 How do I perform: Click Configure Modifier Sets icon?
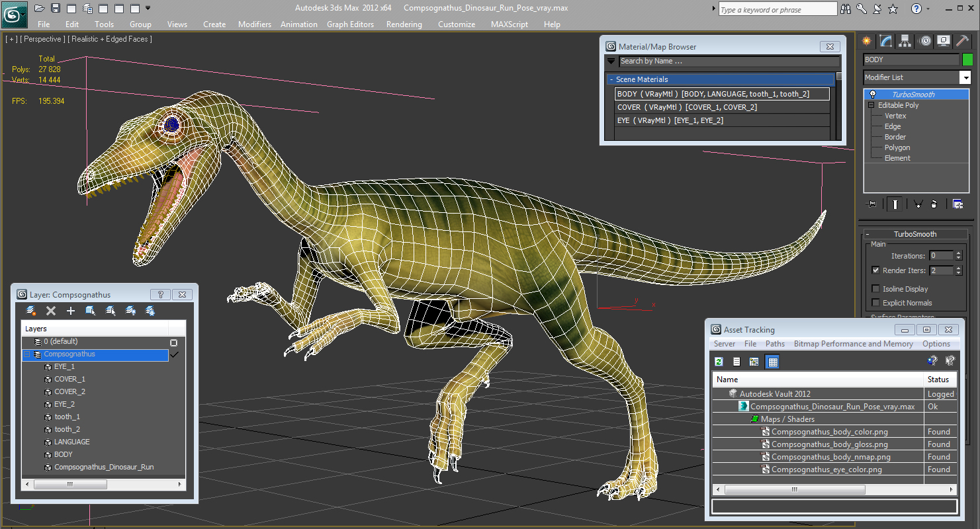pyautogui.click(x=958, y=204)
